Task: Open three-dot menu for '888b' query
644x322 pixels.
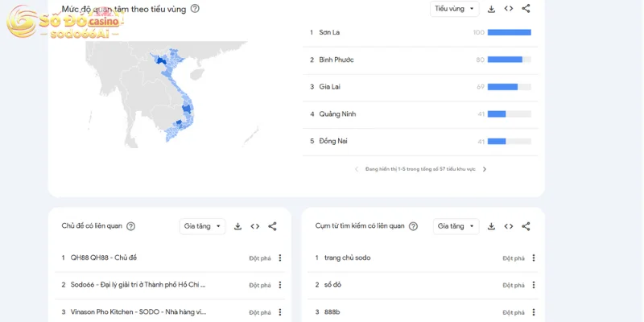Action: click(533, 312)
